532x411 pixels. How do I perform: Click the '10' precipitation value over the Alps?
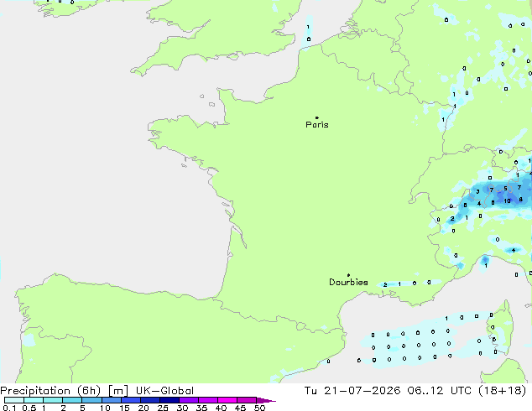pos(507,200)
